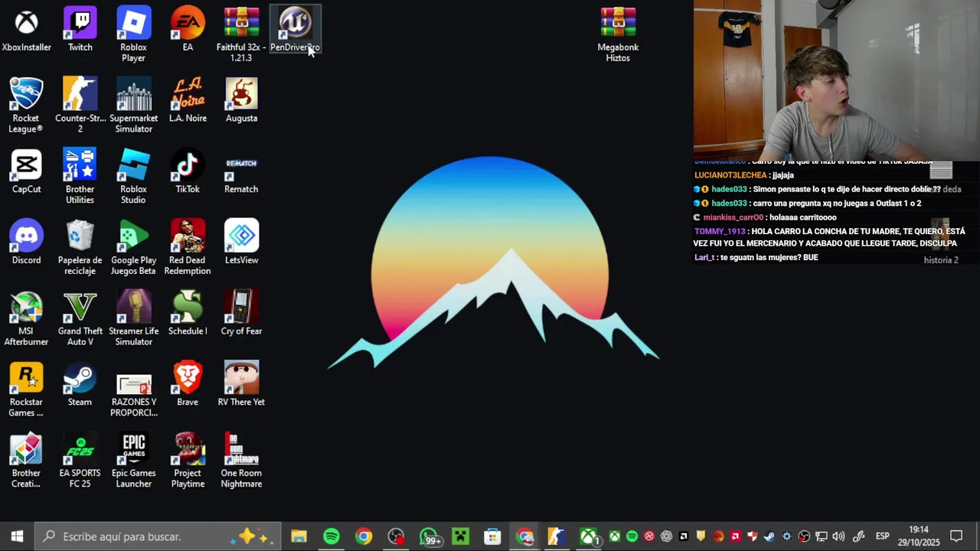This screenshot has height=551, width=980.
Task: Click Lari_t username in chat
Action: pos(704,257)
